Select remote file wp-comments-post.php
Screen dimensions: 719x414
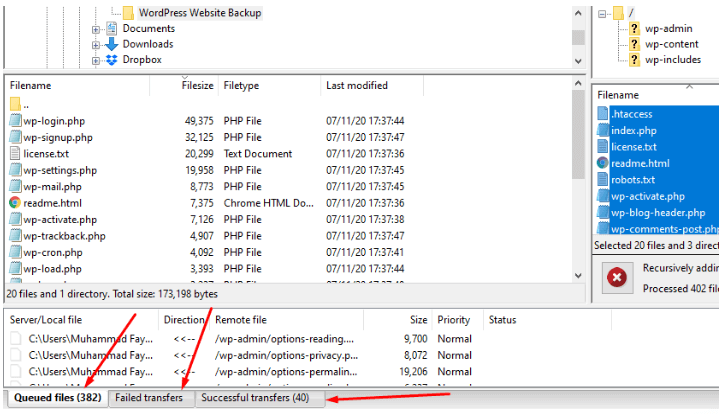658,229
